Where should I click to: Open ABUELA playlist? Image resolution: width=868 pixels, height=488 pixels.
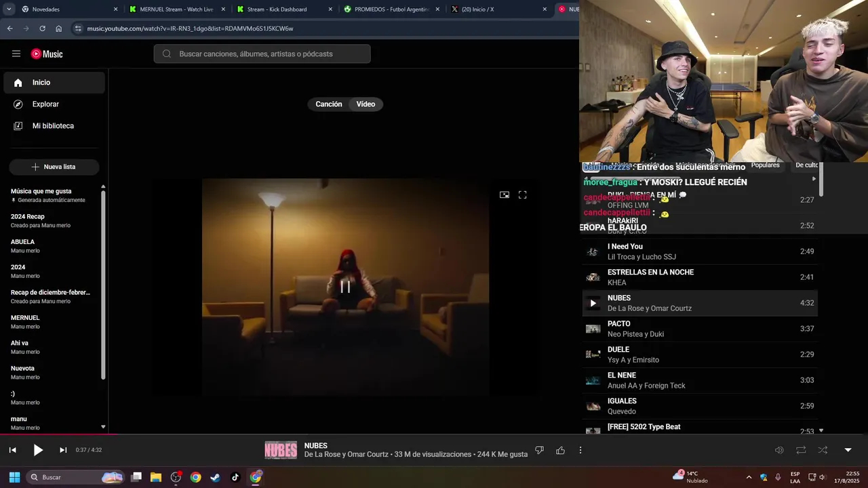coord(51,246)
